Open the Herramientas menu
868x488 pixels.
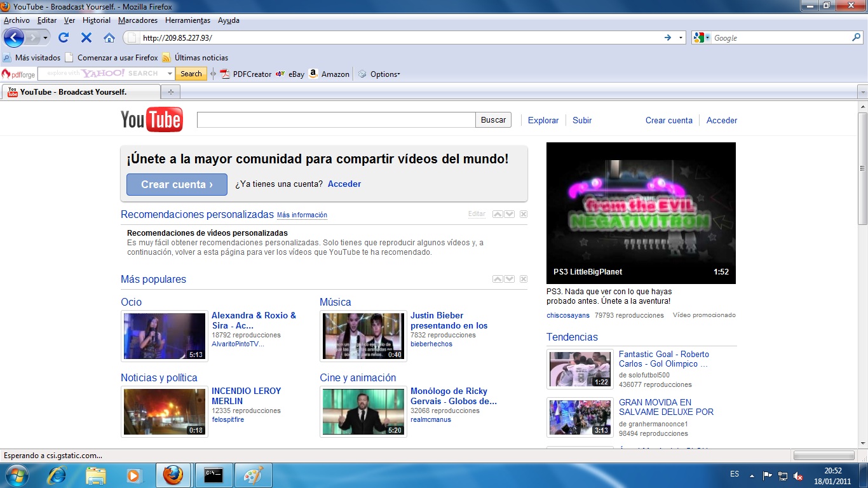(x=187, y=20)
